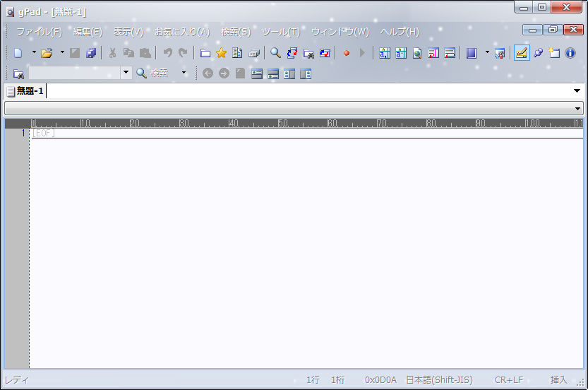Viewport: 588px width, 390px height.
Task: Expand the dropdown arrow beside New file
Action: [34, 53]
